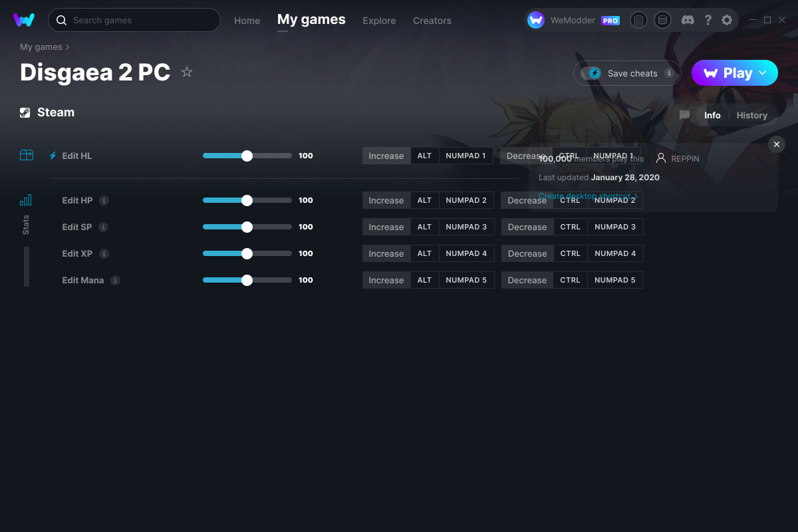Adjust the Edit Mana slider
The image size is (798, 532).
(x=247, y=280)
